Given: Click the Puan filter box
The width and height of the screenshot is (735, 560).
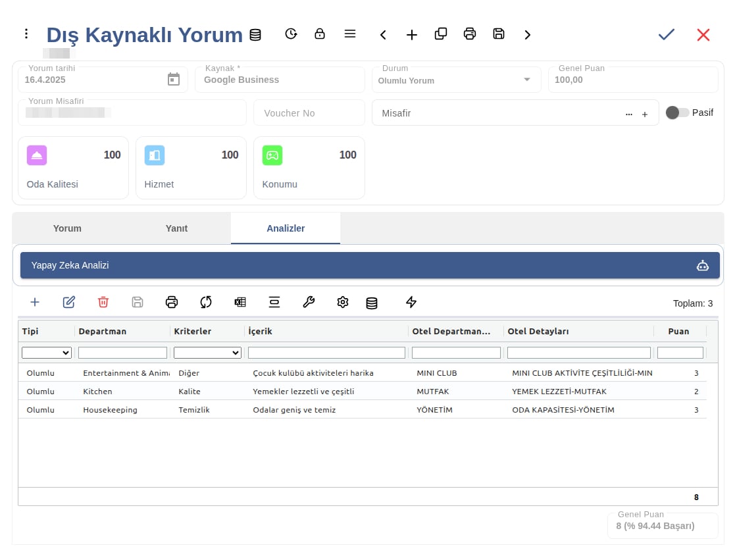Looking at the screenshot, I should click(680, 353).
